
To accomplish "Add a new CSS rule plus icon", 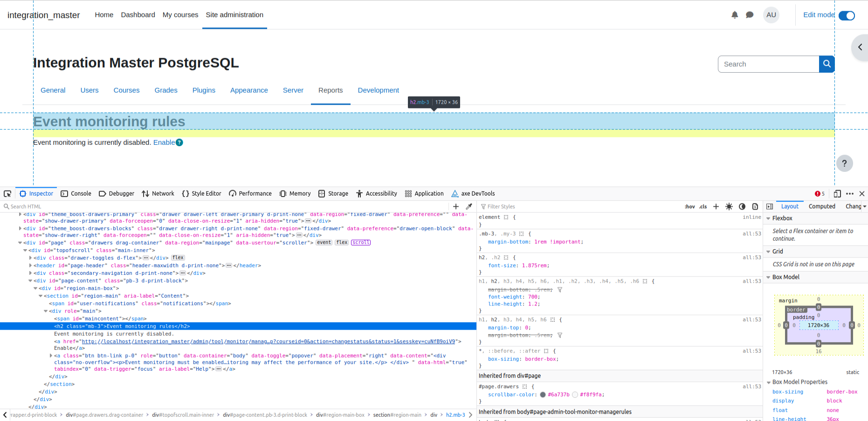I will pos(716,206).
